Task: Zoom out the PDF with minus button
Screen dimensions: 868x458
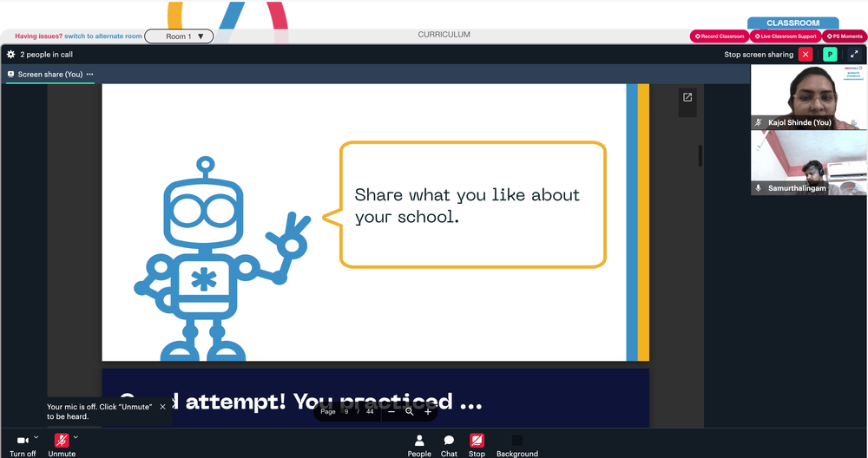Action: pyautogui.click(x=391, y=411)
